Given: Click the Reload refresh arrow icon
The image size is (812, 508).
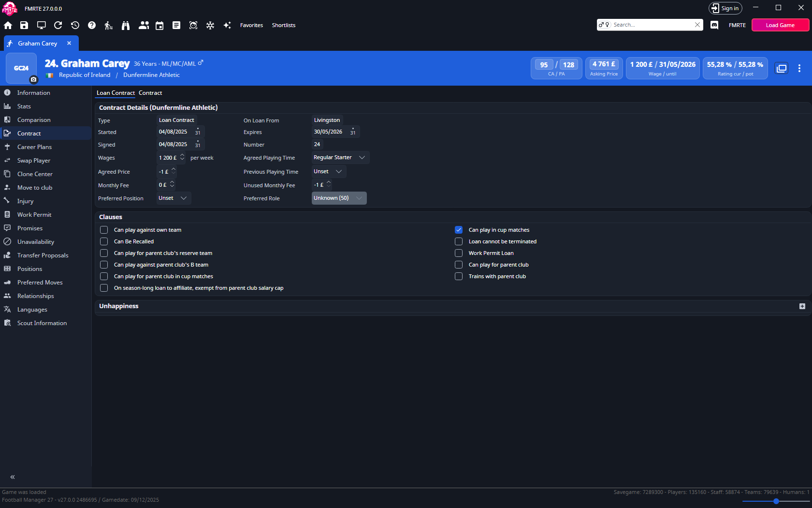Looking at the screenshot, I should point(58,25).
